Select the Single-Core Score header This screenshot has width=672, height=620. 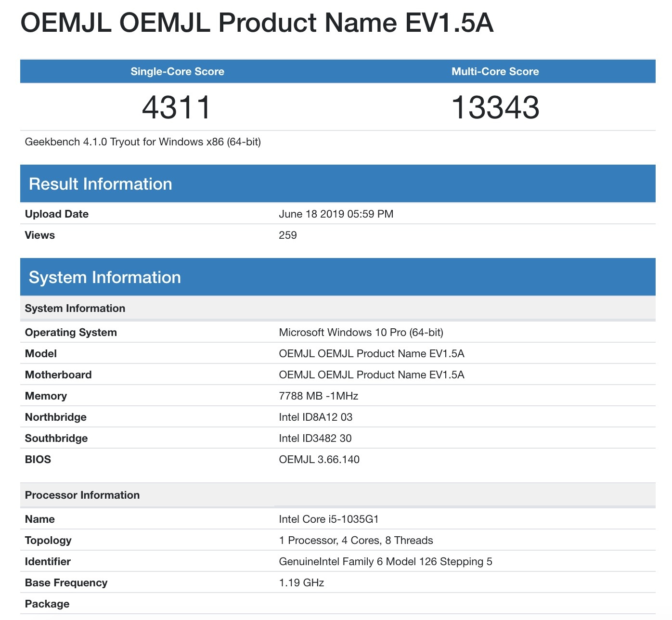click(177, 72)
